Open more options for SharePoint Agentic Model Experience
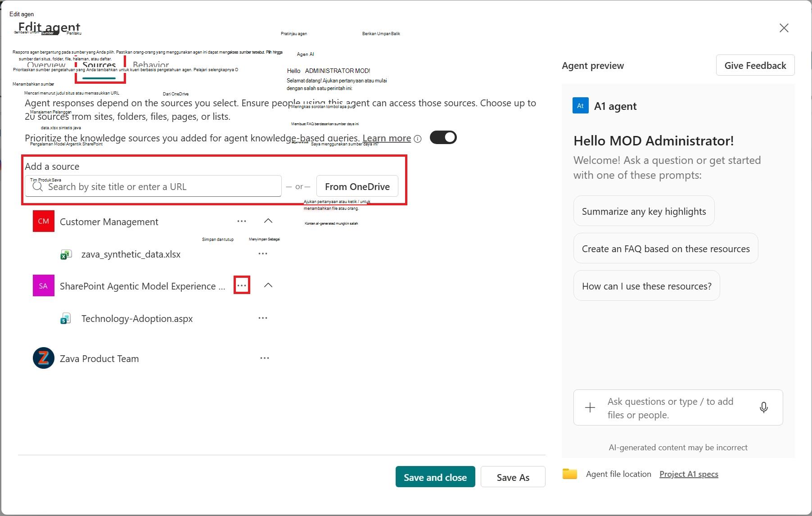Image resolution: width=812 pixels, height=516 pixels. [x=242, y=285]
